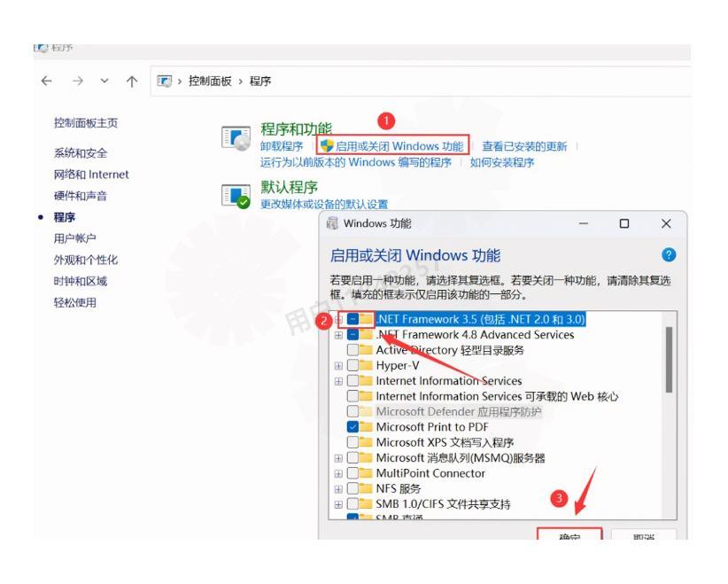Uncheck Microsoft Print to PDF
Screen dimensions: 728x584
point(353,426)
